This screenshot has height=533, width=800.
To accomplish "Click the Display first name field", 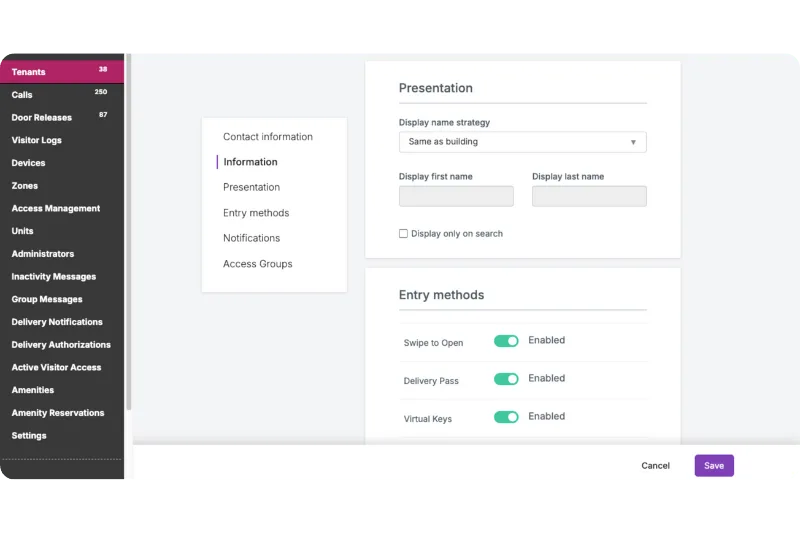I will 456,196.
